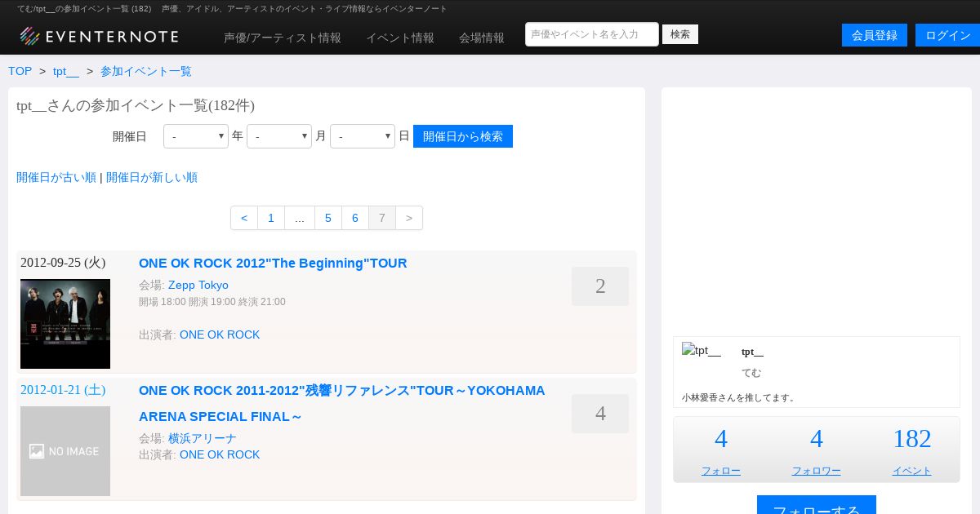Sort by 開催日が古い順
The height and width of the screenshot is (514, 980).
tap(56, 177)
